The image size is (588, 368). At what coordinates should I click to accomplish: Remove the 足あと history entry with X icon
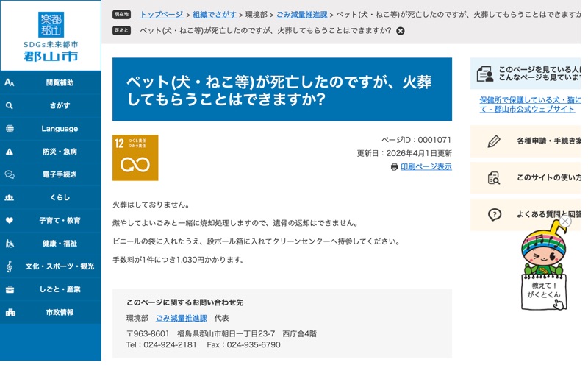coord(401,31)
